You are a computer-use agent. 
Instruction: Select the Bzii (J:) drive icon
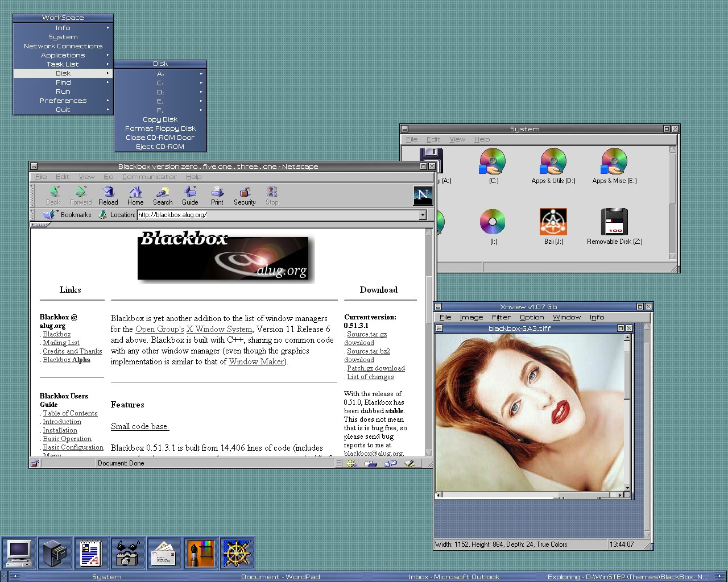coord(553,227)
